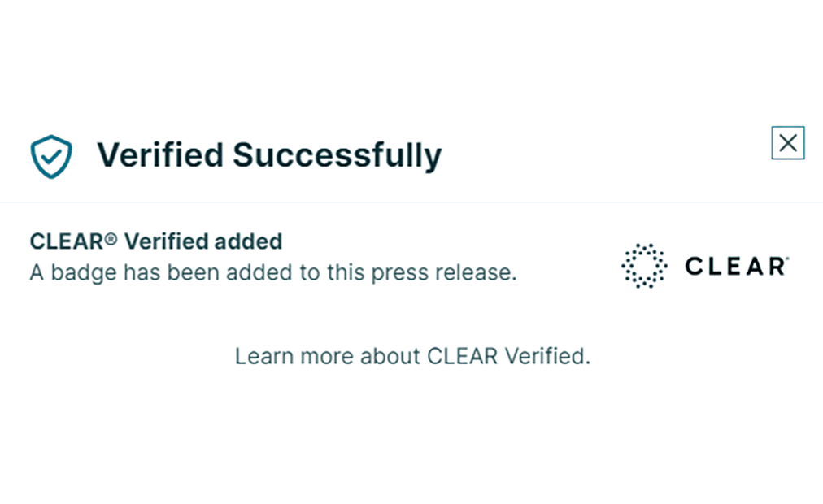This screenshot has height=504, width=823.
Task: Click the Verified Successfully heading
Action: coord(269,154)
